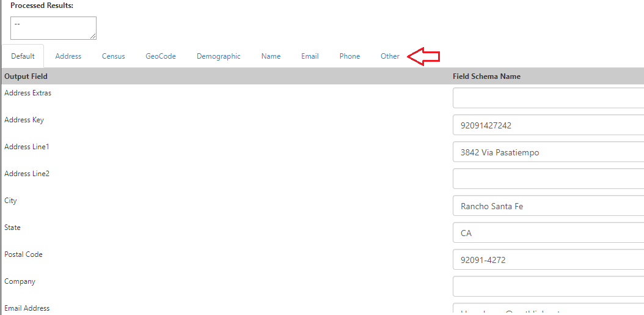This screenshot has width=644, height=315.
Task: Focus the Address Extras schema name field
Action: pyautogui.click(x=547, y=98)
